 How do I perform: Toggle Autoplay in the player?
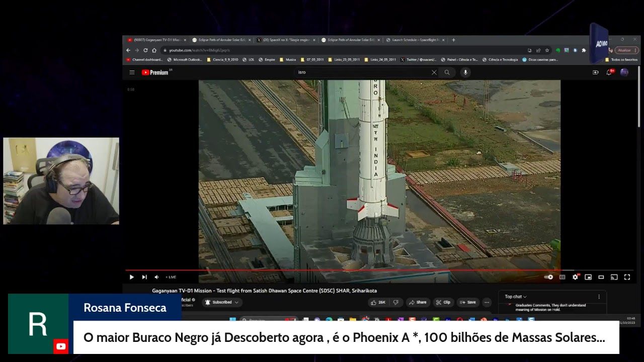[x=548, y=277]
